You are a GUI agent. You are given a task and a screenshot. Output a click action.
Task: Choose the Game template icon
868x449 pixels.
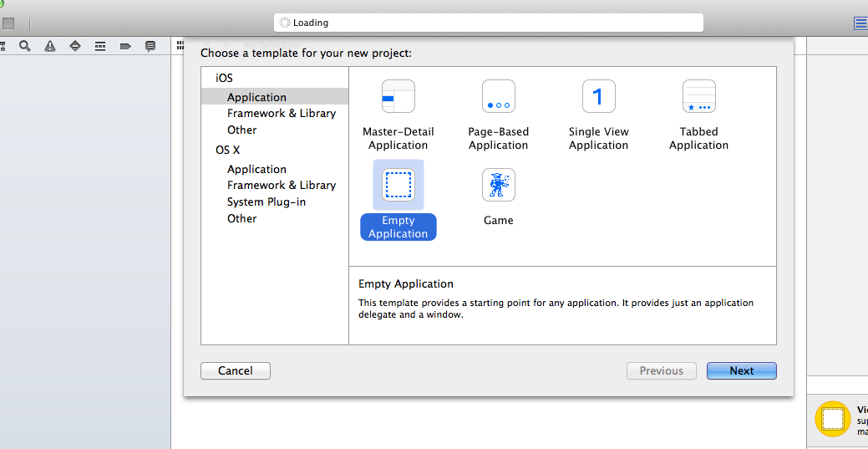498,185
